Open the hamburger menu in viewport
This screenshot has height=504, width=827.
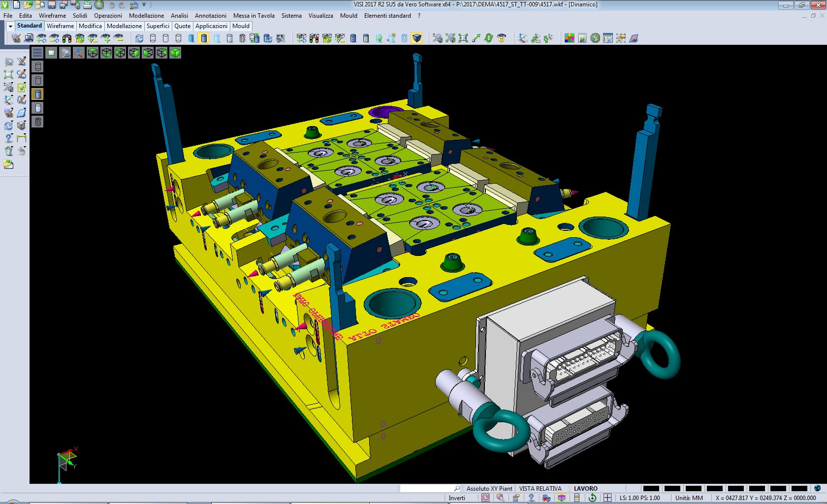(x=37, y=53)
